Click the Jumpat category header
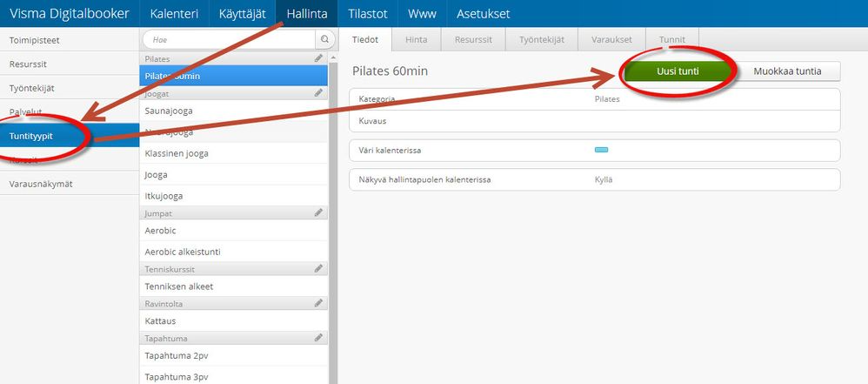Screen dimensions: 868x384 [234, 212]
